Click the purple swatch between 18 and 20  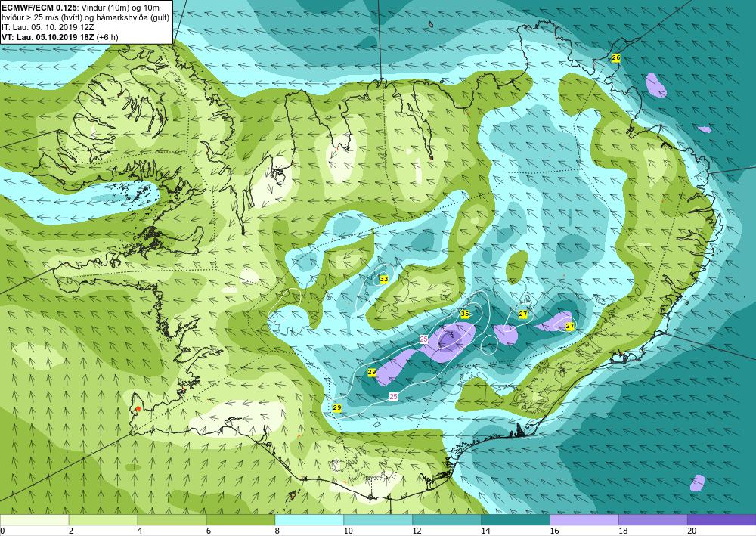pos(653,520)
